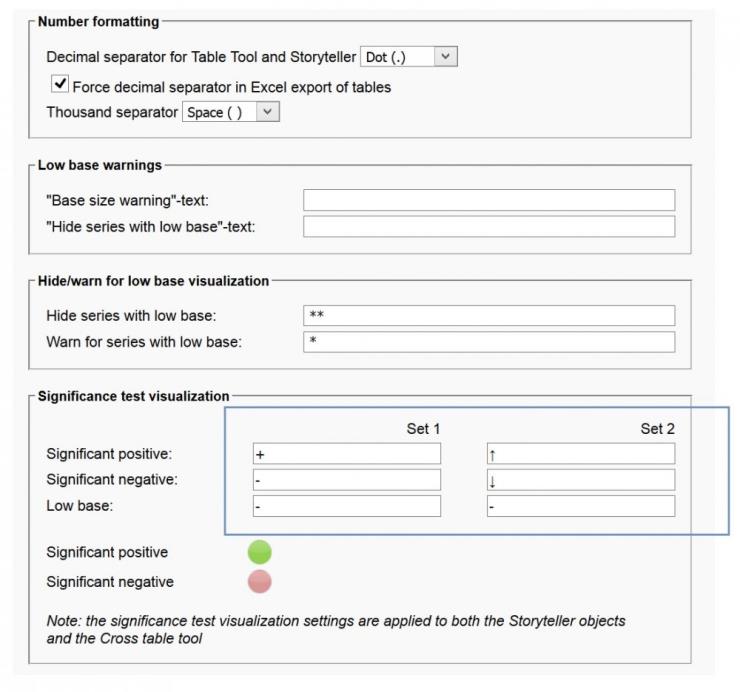Click the Number formatting section title
The width and height of the screenshot is (740, 692).
click(x=98, y=21)
